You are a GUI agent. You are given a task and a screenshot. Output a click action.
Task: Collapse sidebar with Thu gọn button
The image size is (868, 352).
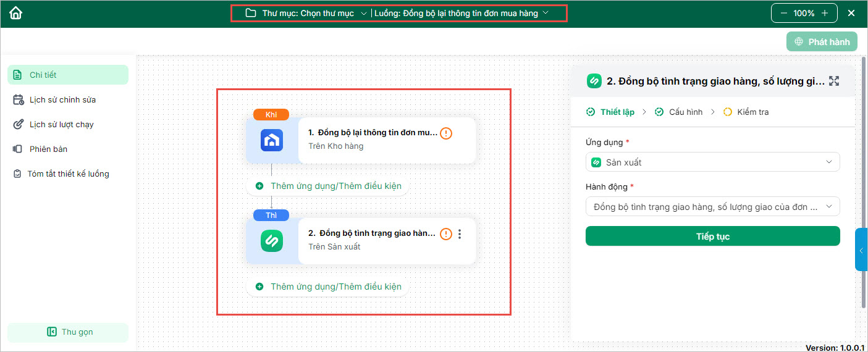click(x=68, y=332)
